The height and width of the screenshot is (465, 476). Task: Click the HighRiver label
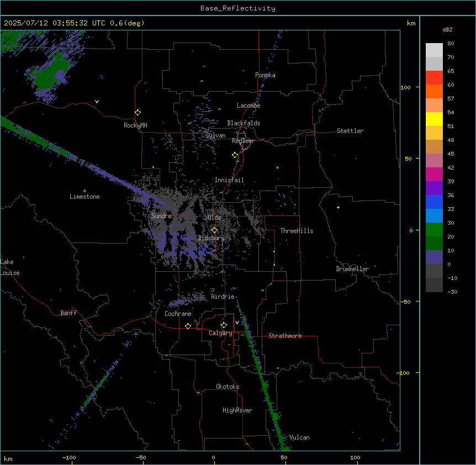coord(237,410)
